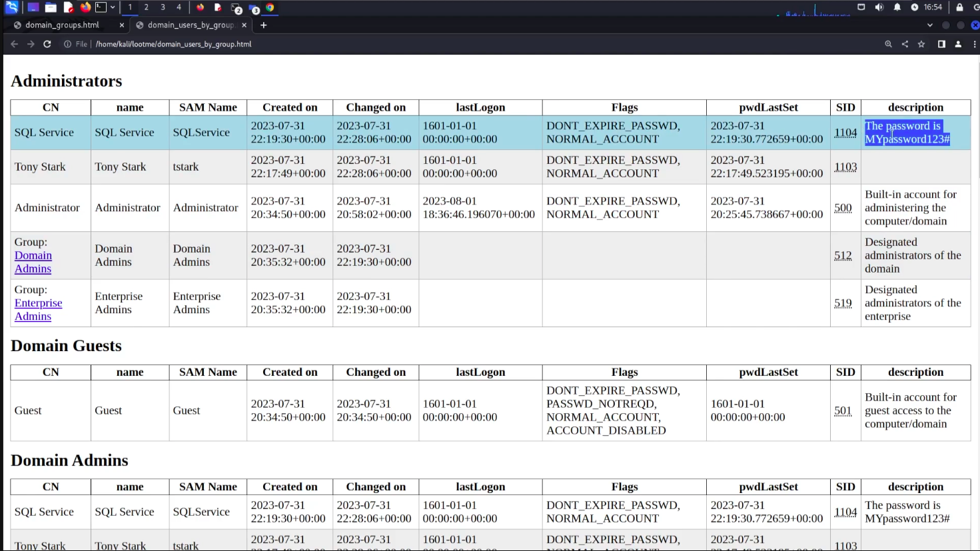The height and width of the screenshot is (551, 980).
Task: Focus the running text editor taskbar item
Action: tap(218, 7)
